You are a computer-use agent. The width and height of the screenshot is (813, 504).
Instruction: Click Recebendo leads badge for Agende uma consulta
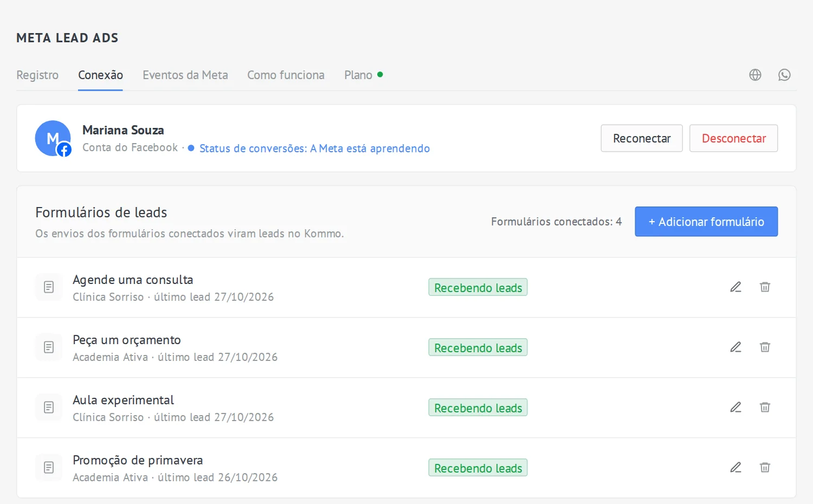point(478,287)
